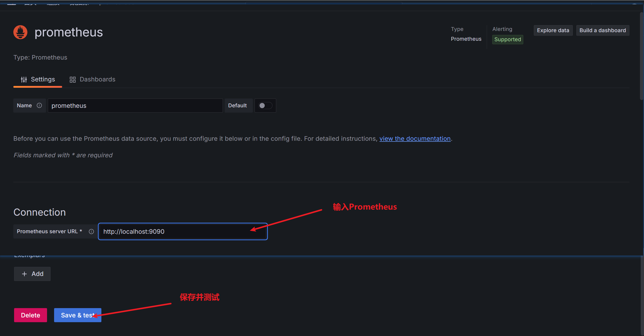Focus the Prometheus server URL field

coord(176,231)
